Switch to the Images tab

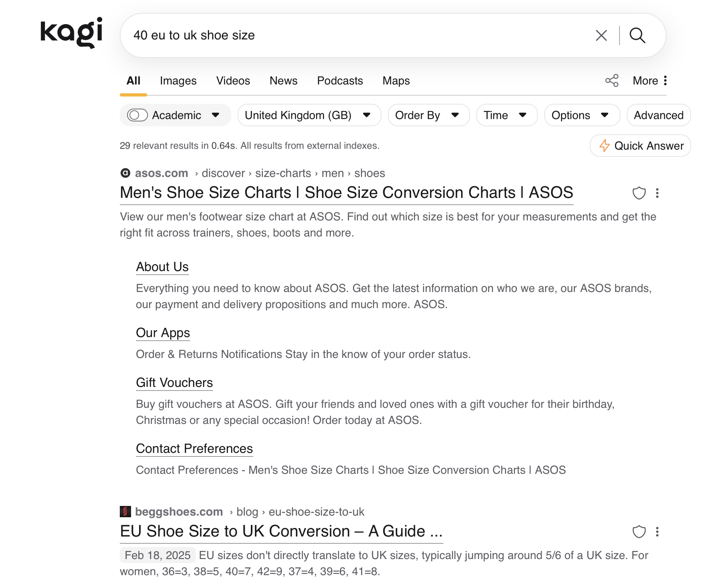click(x=178, y=81)
